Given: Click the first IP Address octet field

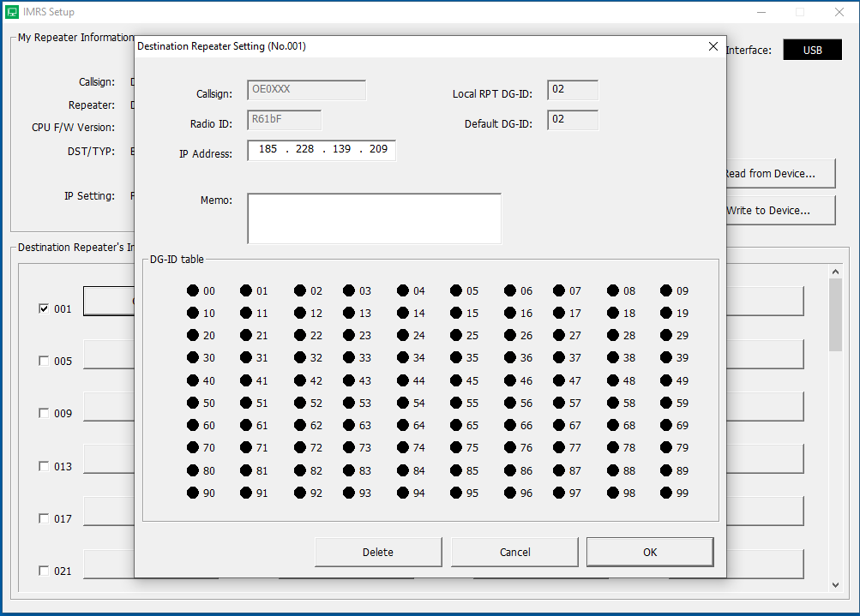Looking at the screenshot, I should coord(268,150).
